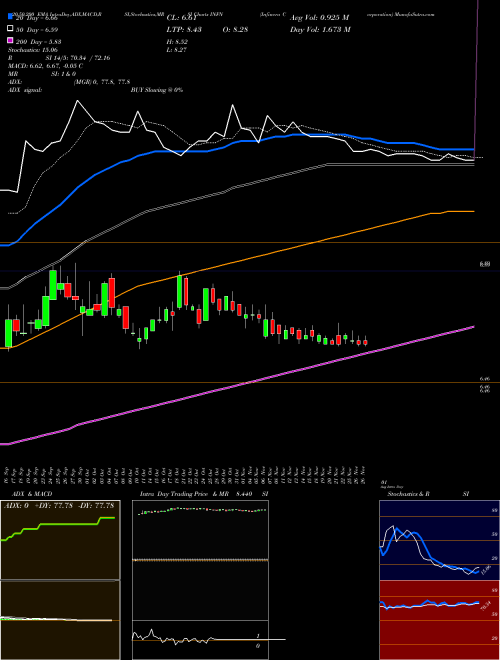
Task: Click the magenta 200 Day legend swatch
Action: click(10, 41)
